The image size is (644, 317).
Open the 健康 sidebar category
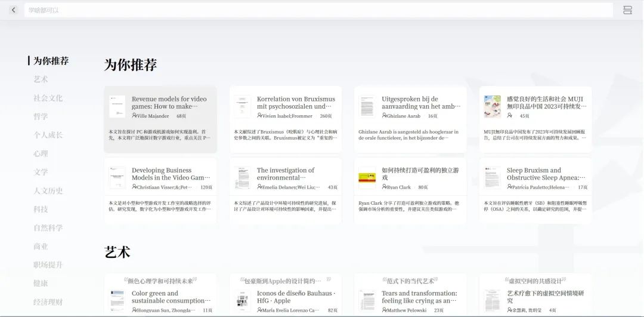tap(41, 284)
